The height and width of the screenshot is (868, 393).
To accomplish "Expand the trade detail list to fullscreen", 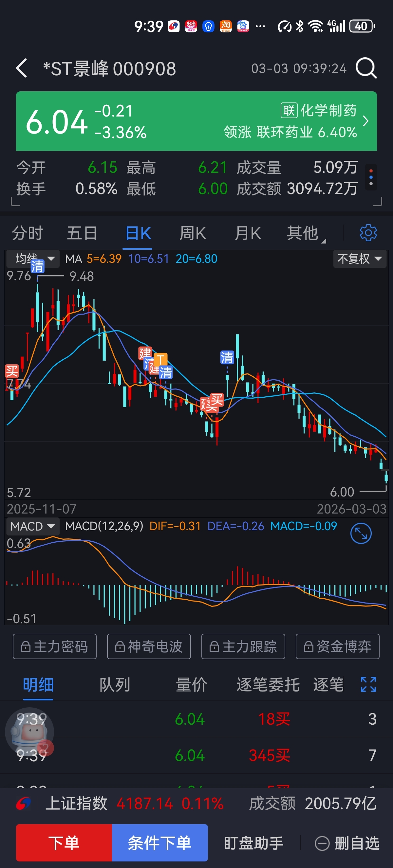I will click(368, 684).
